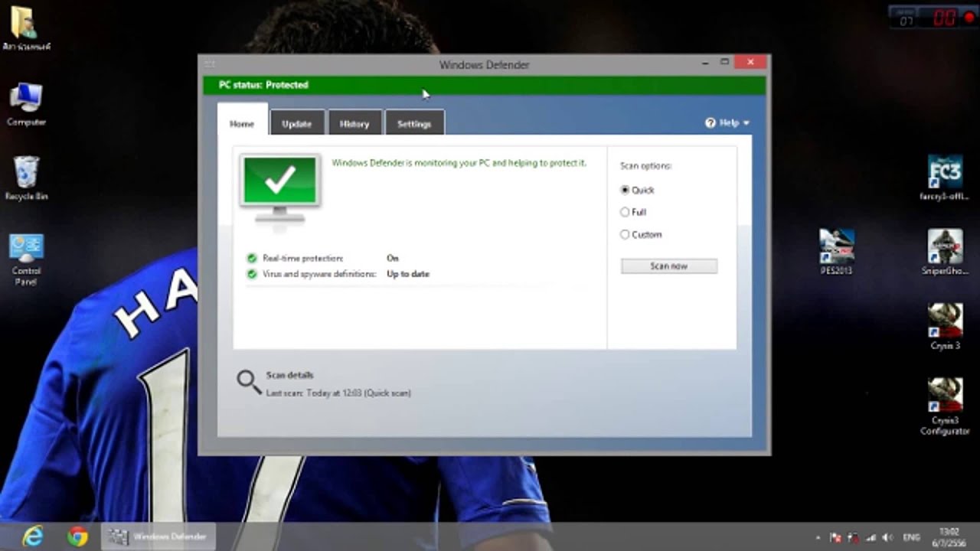Click the 'Up to date' definitions value

[408, 274]
